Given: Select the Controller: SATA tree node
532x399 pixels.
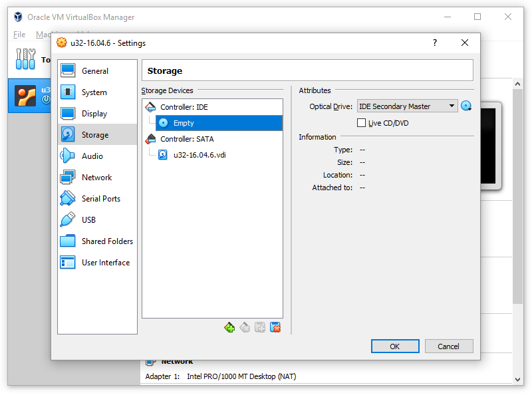Looking at the screenshot, I should 187,139.
